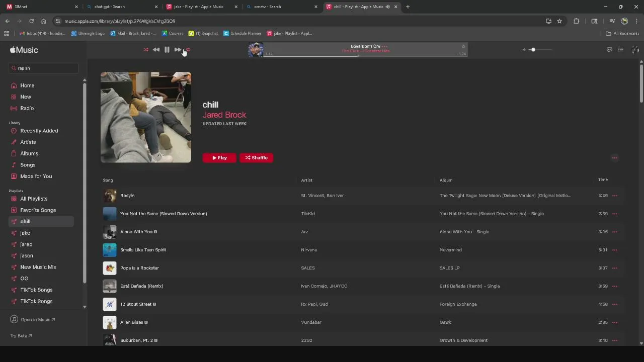The height and width of the screenshot is (362, 644).
Task: Pause the current song
Action: click(x=167, y=50)
